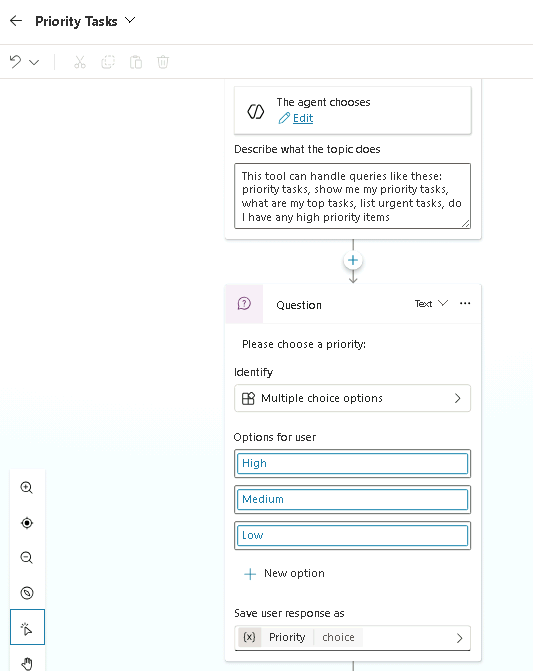Click the zoom out canvas icon
The height and width of the screenshot is (671, 533).
(x=27, y=558)
